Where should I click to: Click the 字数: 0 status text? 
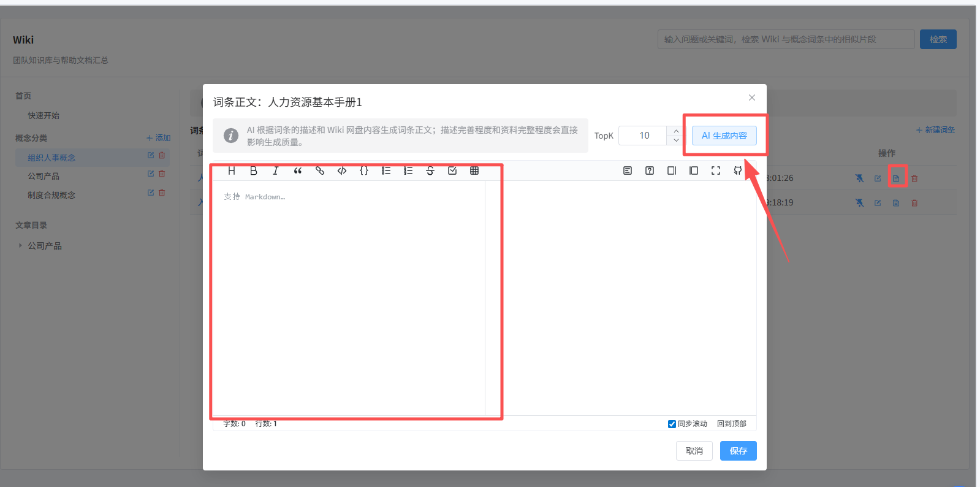[234, 424]
